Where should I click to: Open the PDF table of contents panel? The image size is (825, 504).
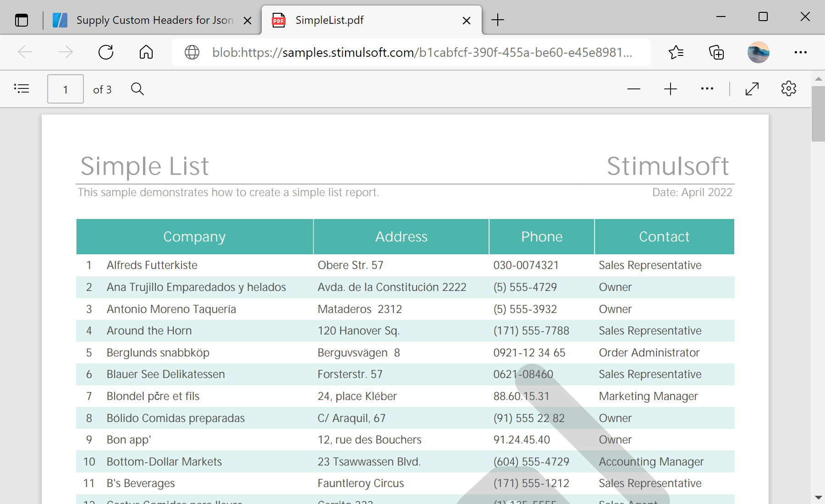point(22,88)
